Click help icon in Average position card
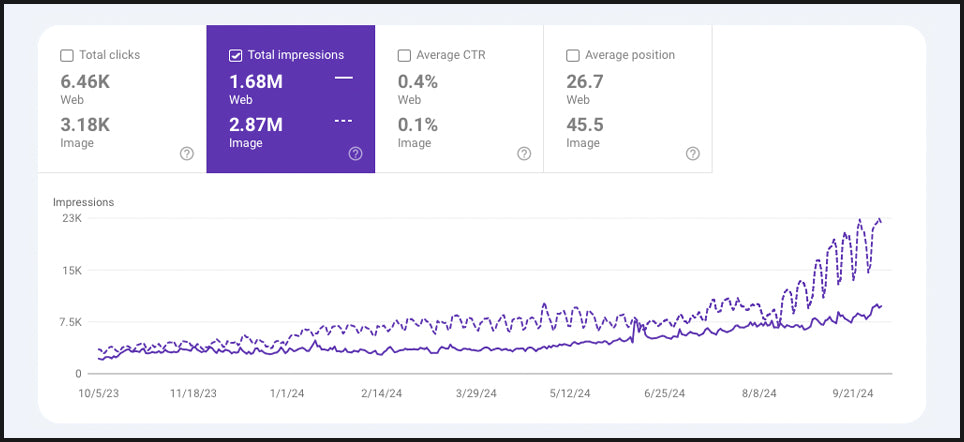 [693, 154]
